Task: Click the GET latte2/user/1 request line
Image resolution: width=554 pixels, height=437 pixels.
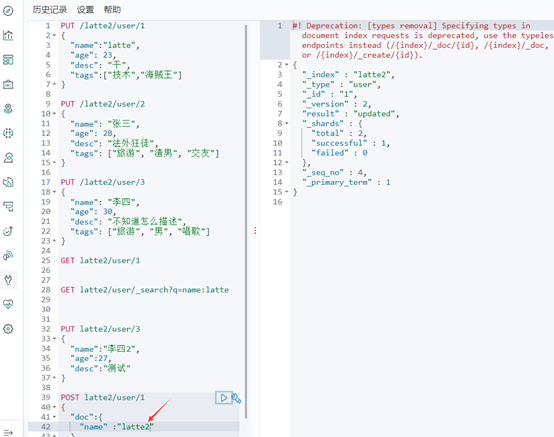Action: [x=100, y=261]
